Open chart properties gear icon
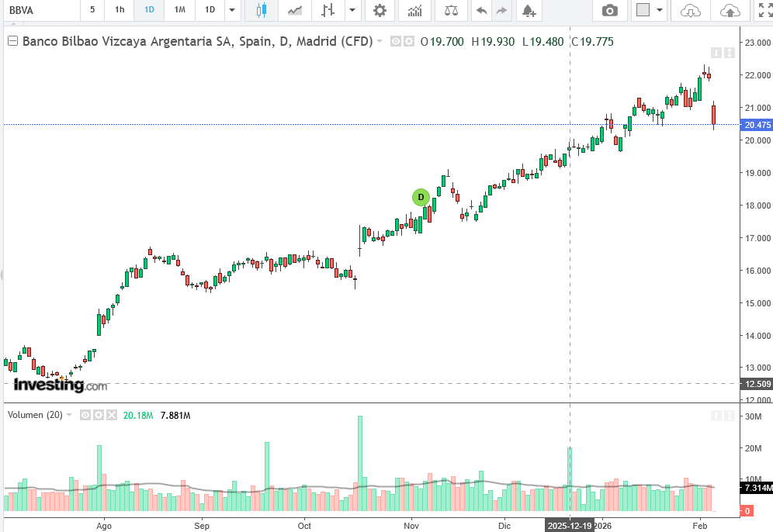Viewport: 773px width, 532px height. [379, 10]
